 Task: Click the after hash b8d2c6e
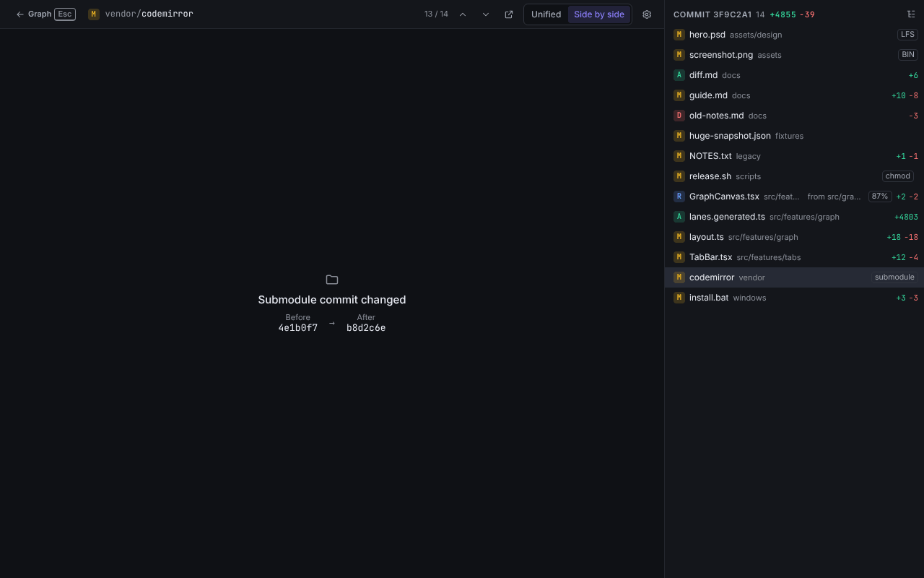click(366, 328)
